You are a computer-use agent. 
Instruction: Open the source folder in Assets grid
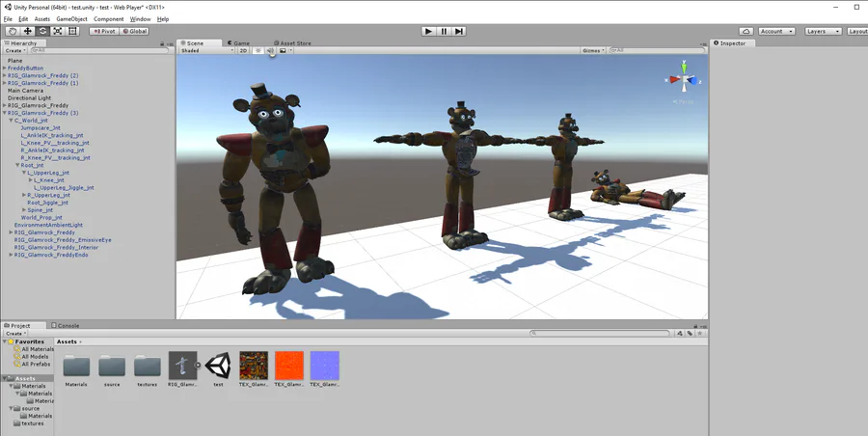(112, 368)
